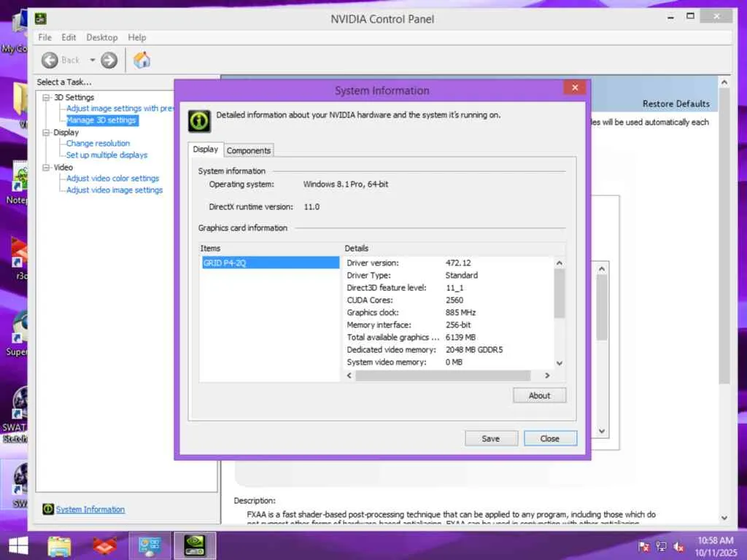Open Change resolution task
747x560 pixels.
(98, 144)
